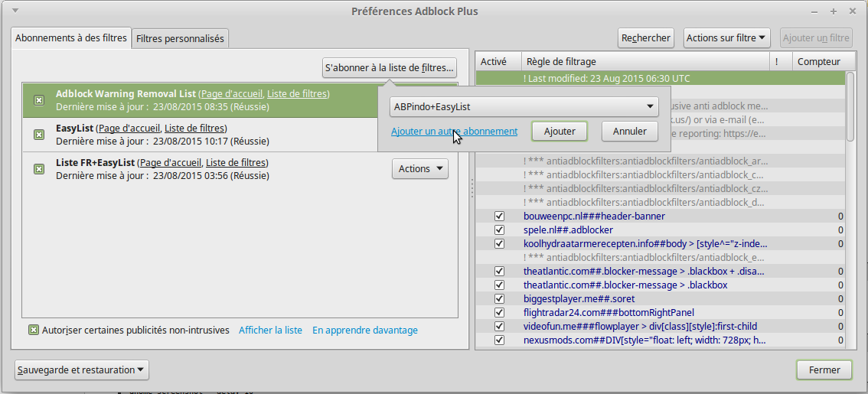Open Page d'accueil link for Liste FR+EasyList
The image size is (868, 394).
(170, 163)
